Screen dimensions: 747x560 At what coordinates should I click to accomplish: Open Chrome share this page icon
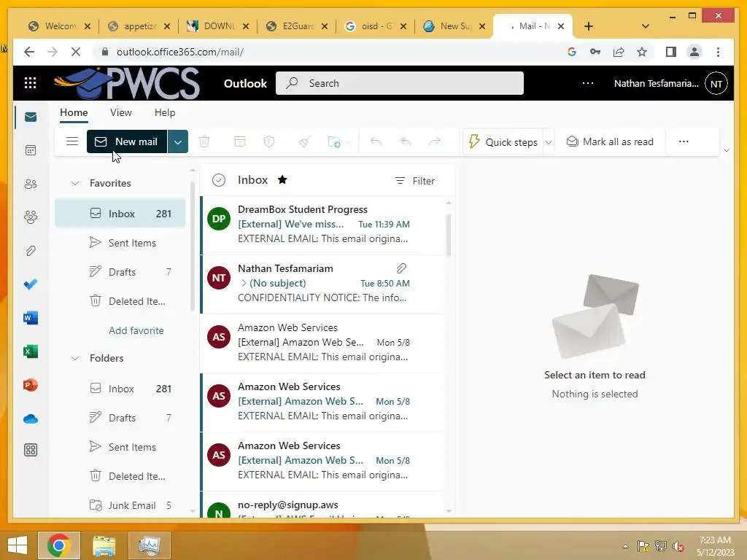[619, 52]
